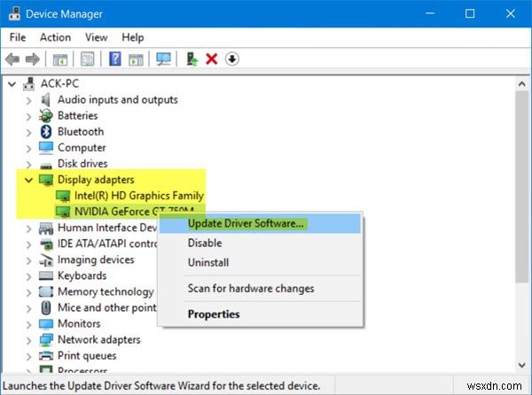
Task: Click the Bluetooth device category icon
Action: click(x=46, y=131)
